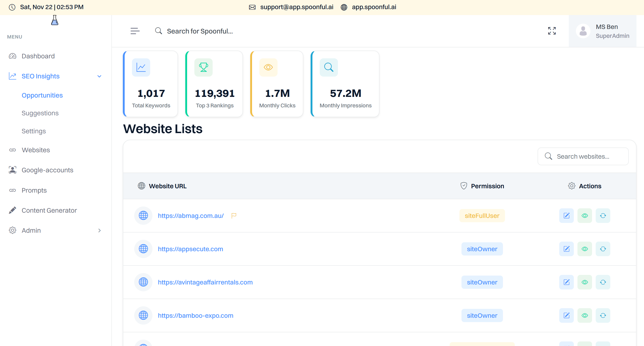Select the Google-accounts icon

[13, 170]
